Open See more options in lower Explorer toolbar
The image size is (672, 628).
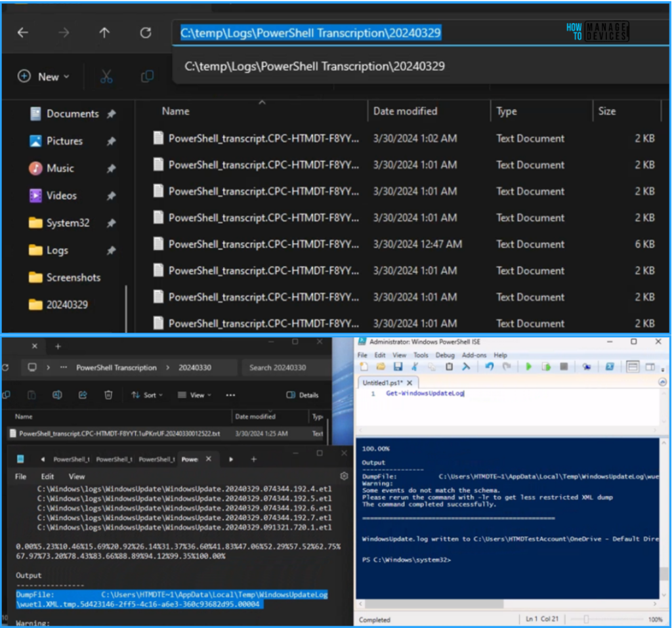(x=230, y=395)
